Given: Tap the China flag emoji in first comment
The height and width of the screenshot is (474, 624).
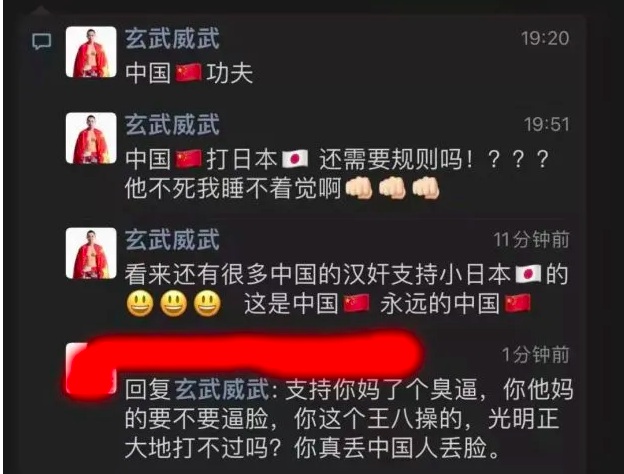Looking at the screenshot, I should coord(189,73).
